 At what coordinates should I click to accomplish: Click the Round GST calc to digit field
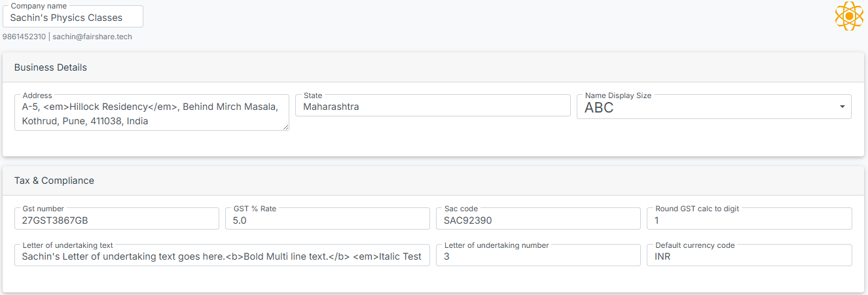click(749, 220)
